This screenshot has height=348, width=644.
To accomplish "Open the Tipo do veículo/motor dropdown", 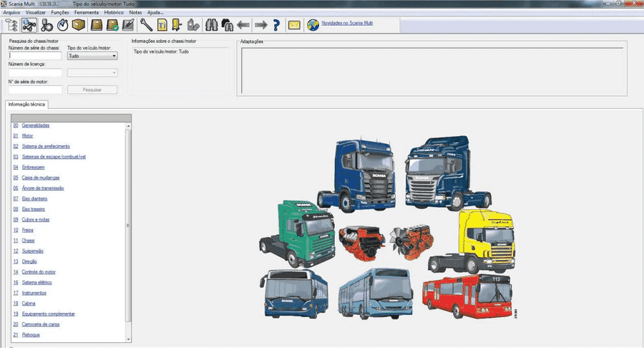I will (92, 56).
